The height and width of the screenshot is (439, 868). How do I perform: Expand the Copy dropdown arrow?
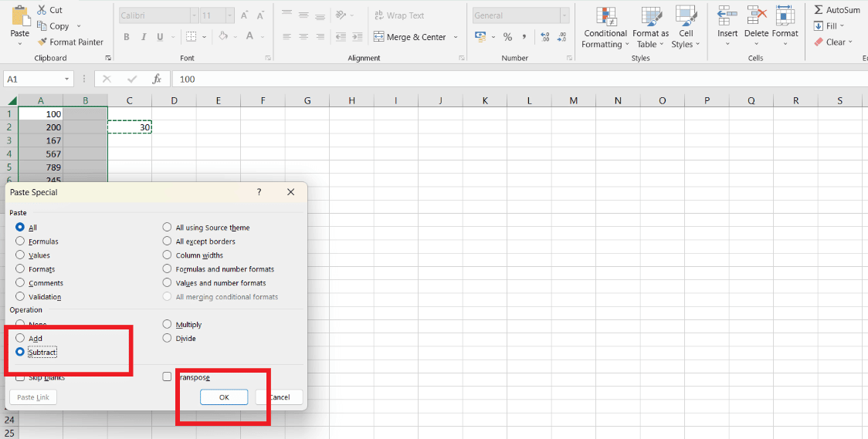(x=79, y=26)
